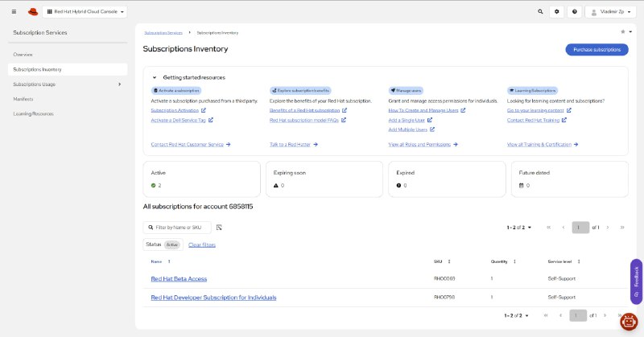Collapse Getting started resources section
This screenshot has height=337, width=644.
[155, 77]
